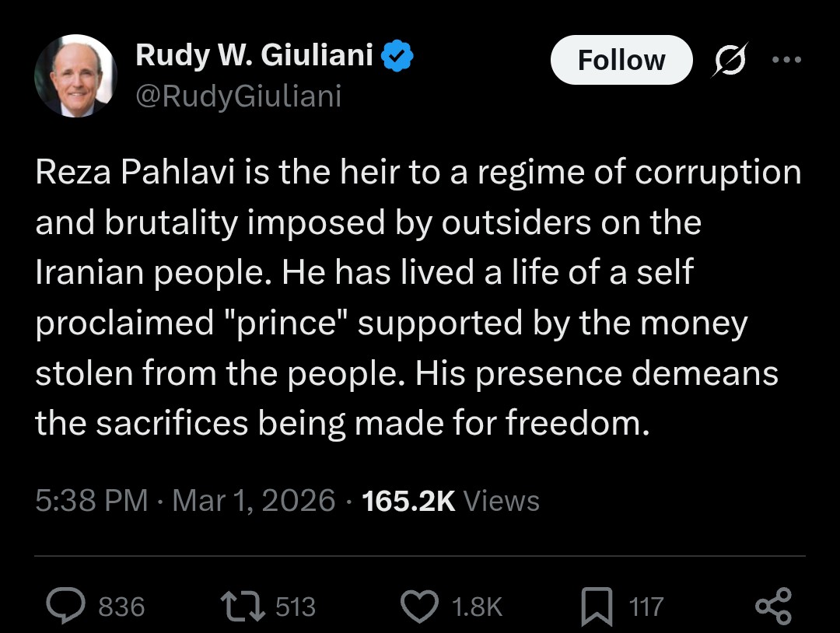Bookmark the post with the bookmark icon
Screen dimensions: 840x633
[597, 607]
